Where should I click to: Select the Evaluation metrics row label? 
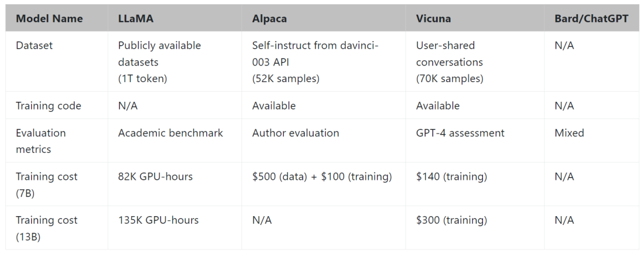(x=41, y=140)
